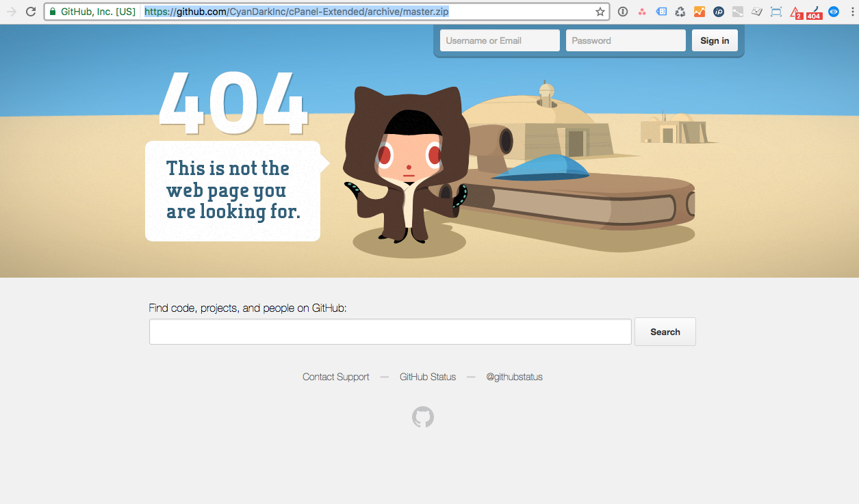
Task: Click the GitHub Octocat logo in footer
Action: point(423,417)
